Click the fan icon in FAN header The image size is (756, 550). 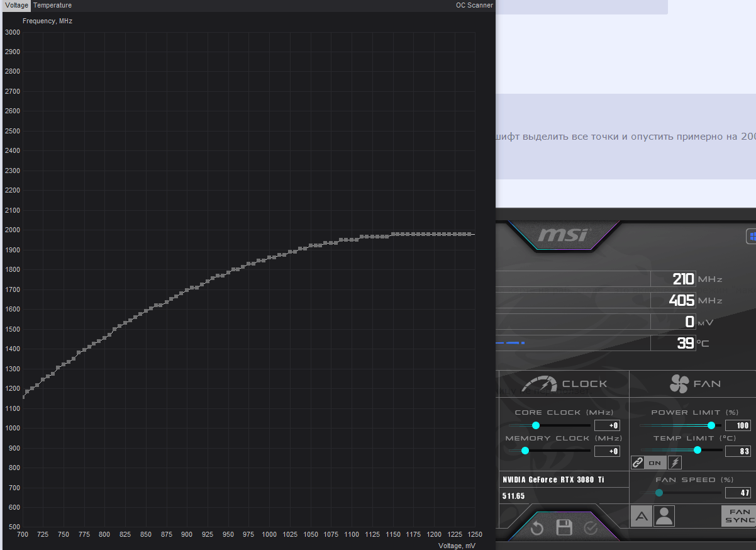point(679,384)
